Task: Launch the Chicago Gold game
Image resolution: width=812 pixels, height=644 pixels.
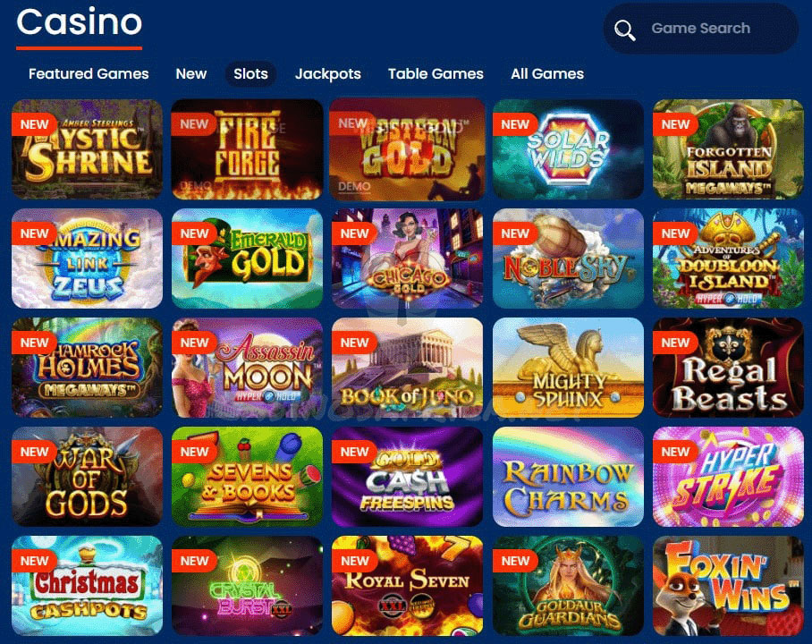Action: [x=407, y=258]
